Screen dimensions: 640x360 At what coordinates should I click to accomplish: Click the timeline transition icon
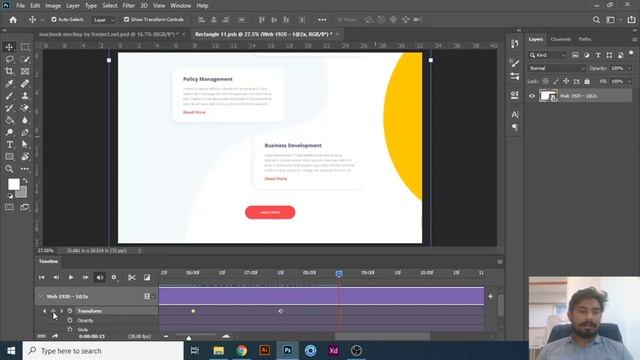tap(147, 278)
